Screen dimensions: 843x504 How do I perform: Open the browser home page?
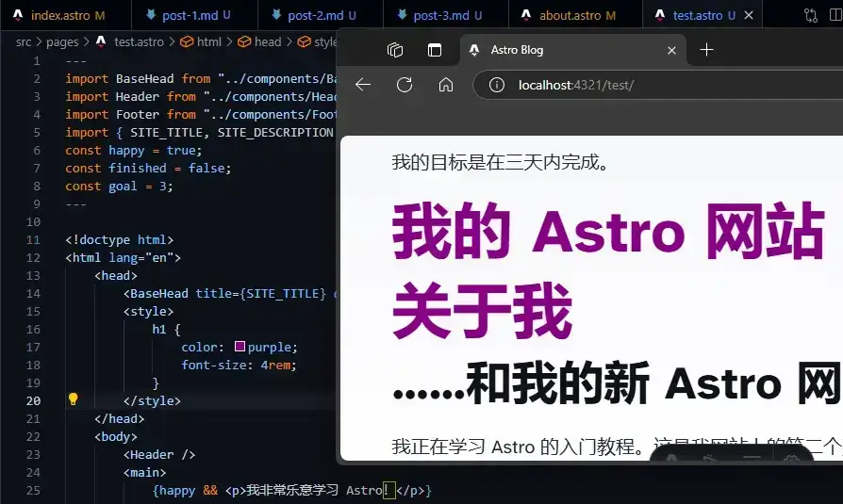click(446, 85)
